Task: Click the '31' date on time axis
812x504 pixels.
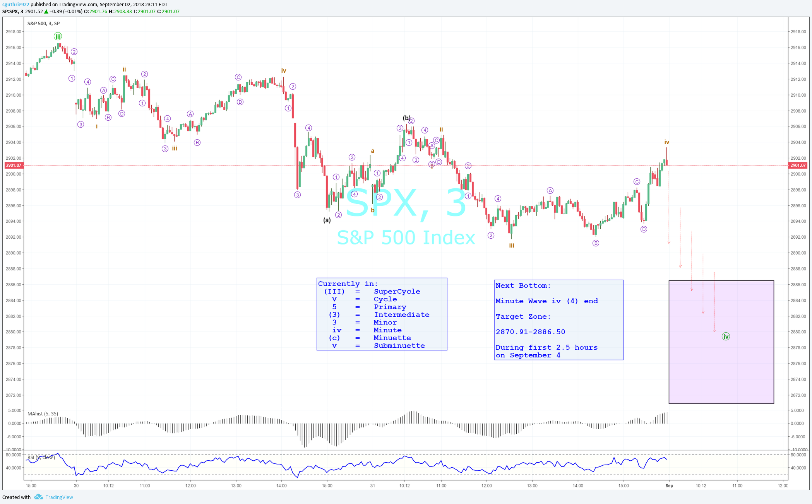Action: point(372,485)
